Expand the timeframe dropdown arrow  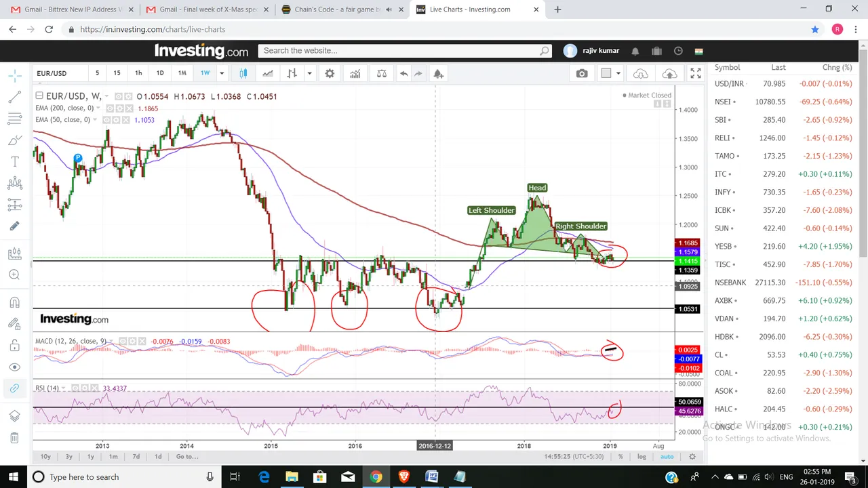coord(221,73)
